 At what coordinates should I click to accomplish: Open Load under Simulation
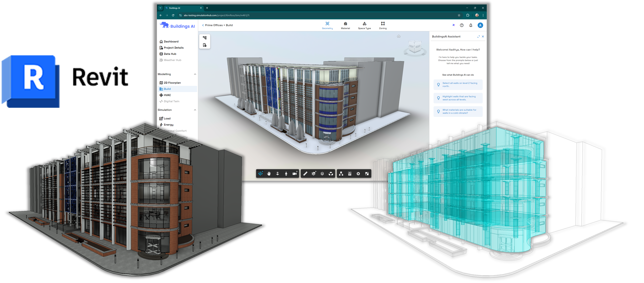165,118
